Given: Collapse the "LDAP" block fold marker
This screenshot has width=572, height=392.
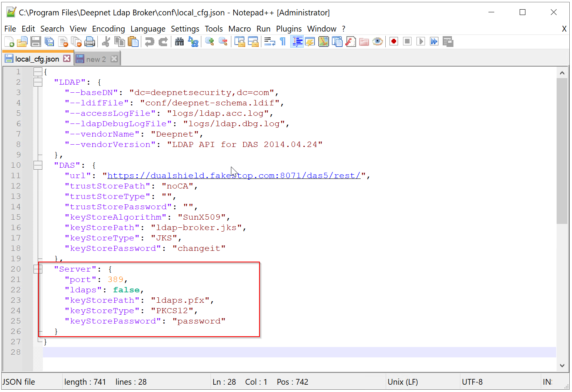Looking at the screenshot, I should click(x=38, y=82).
